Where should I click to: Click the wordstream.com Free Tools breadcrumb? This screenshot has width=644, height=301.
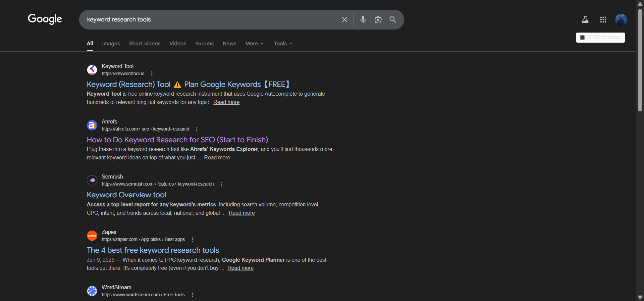click(x=143, y=295)
